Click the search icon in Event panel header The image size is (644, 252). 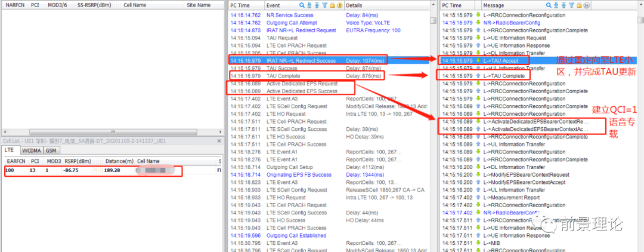[x=302, y=5]
